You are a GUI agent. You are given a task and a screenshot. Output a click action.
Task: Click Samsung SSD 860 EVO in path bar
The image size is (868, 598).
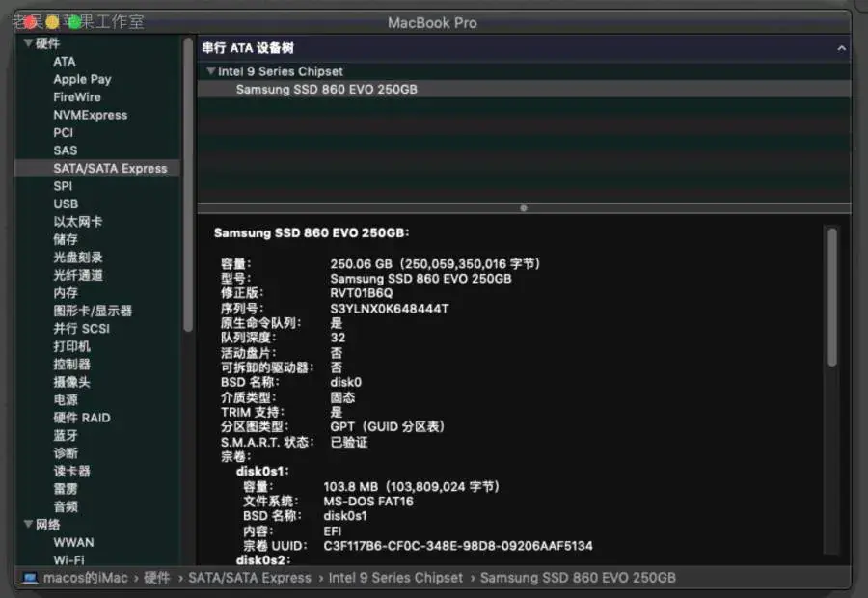[578, 578]
